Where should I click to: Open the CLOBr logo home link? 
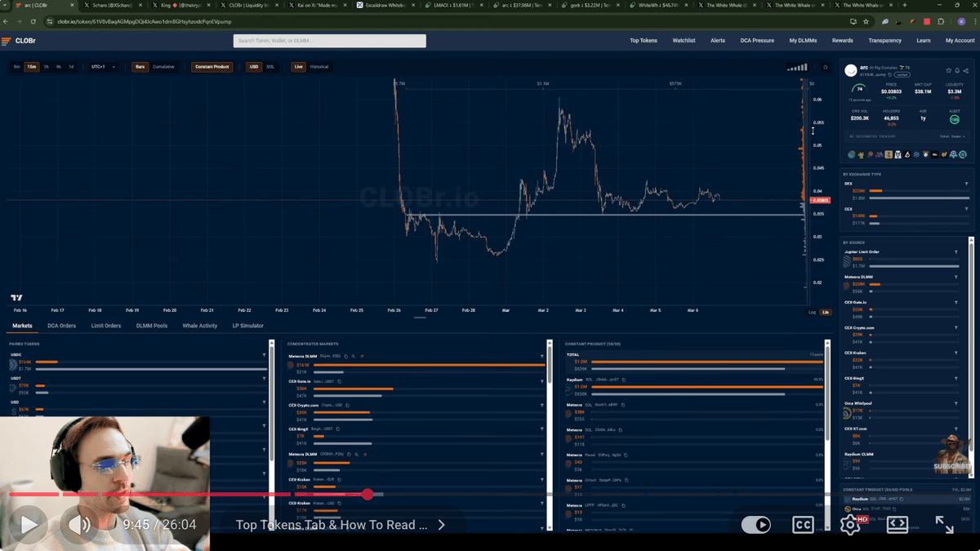[17, 40]
